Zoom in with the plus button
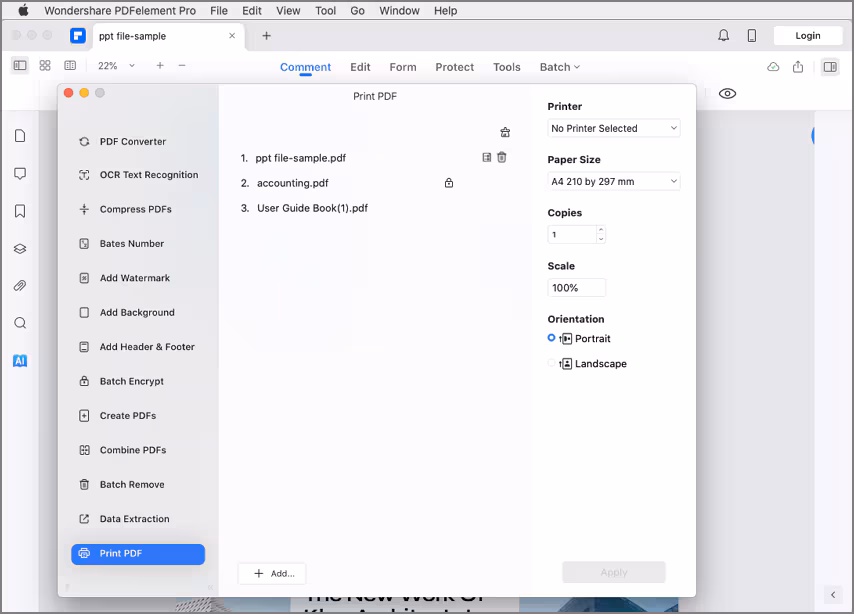Viewport: 854px width, 614px height. click(x=160, y=65)
